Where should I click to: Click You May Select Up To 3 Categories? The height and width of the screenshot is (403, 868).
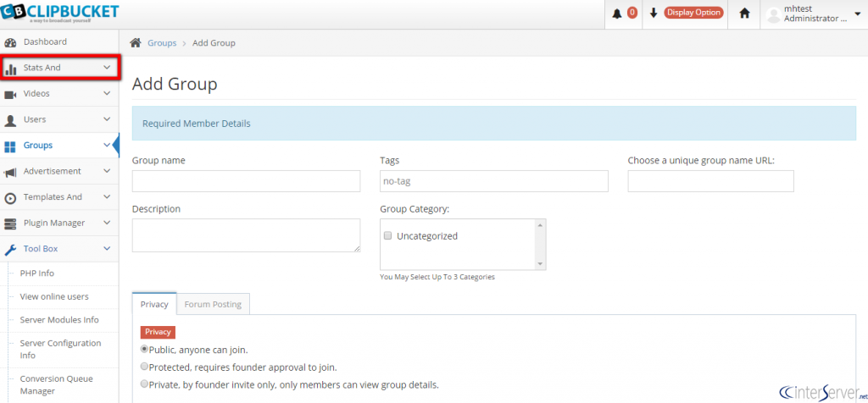pyautogui.click(x=437, y=277)
